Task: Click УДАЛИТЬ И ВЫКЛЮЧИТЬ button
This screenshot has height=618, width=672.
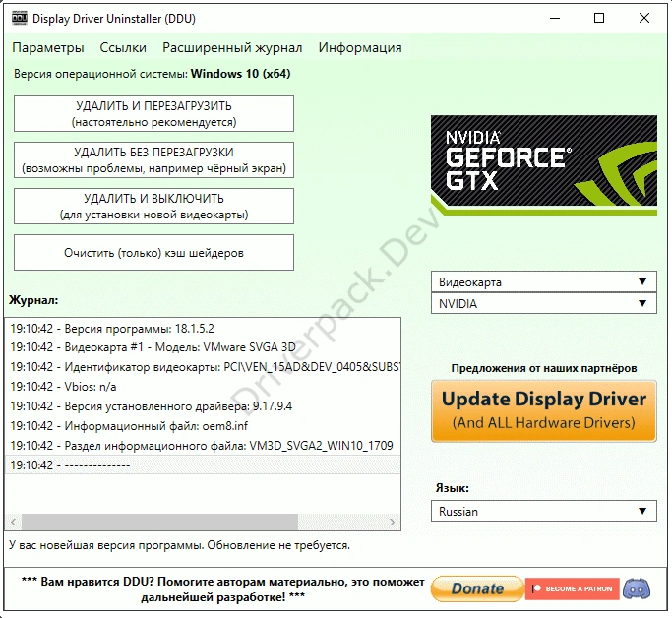Action: (153, 206)
